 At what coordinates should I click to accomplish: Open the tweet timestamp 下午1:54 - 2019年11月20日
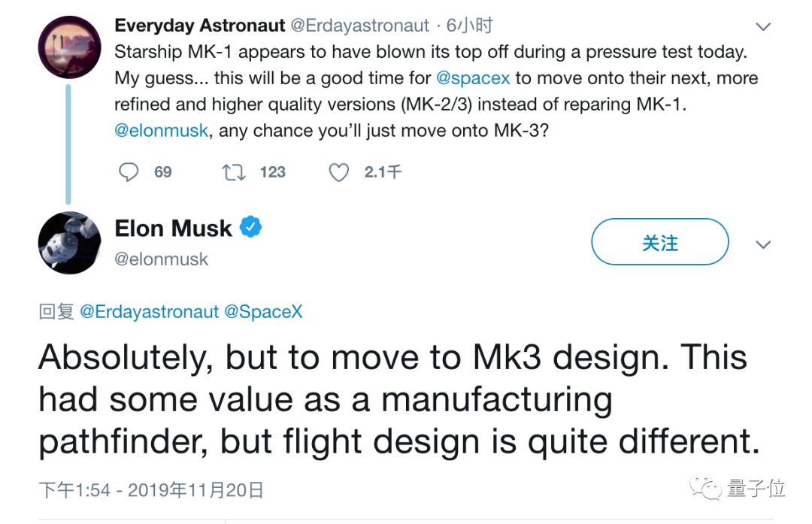pos(151,491)
